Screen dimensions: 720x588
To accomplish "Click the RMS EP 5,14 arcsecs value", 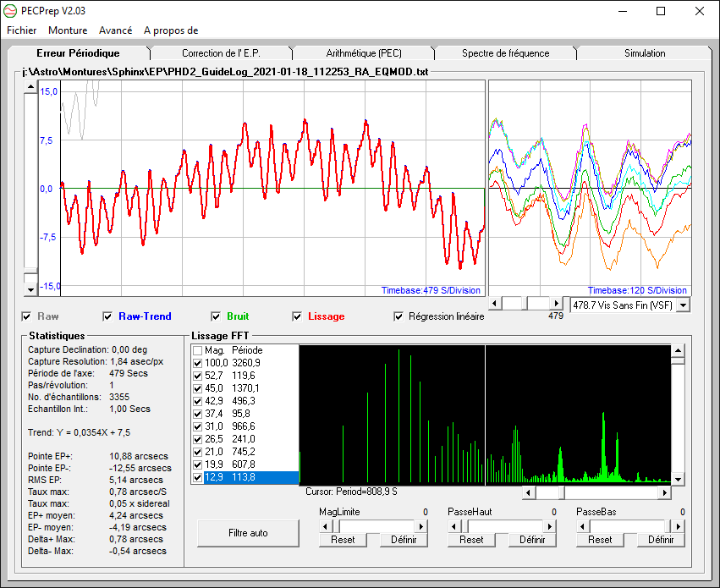I will pyautogui.click(x=136, y=481).
